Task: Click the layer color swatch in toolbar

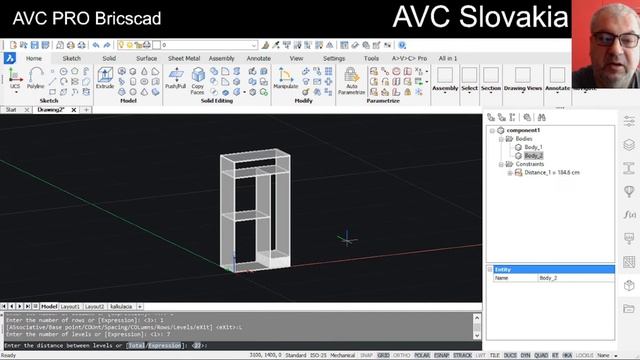Action: [x=156, y=45]
